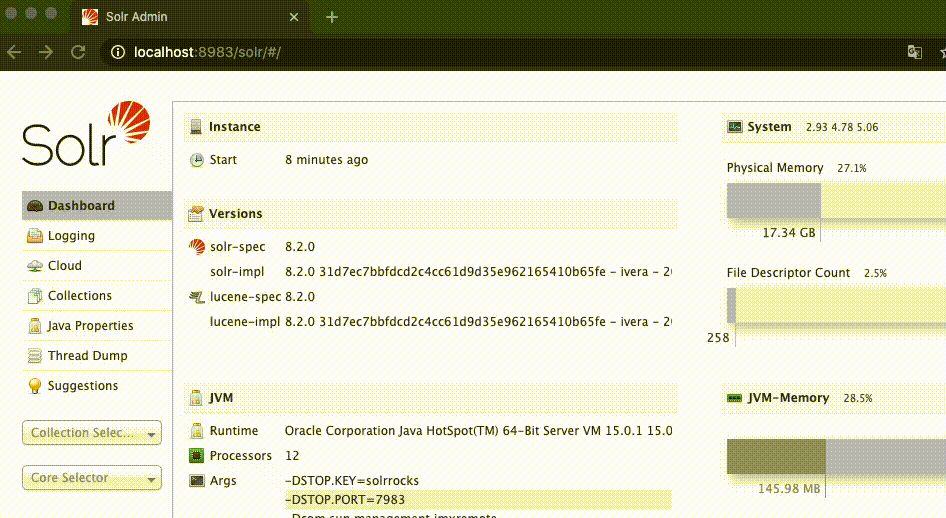Open the Thread Dump page
The width and height of the screenshot is (946, 518).
coord(97,356)
